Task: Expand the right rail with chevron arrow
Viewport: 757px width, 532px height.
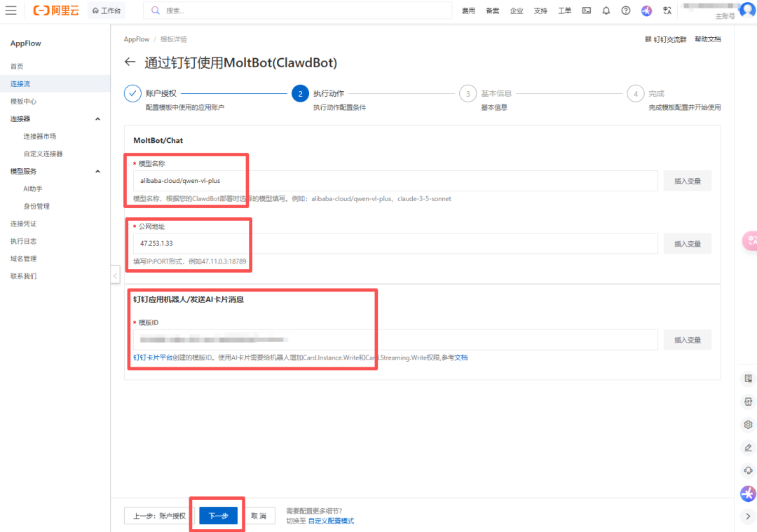Action: [x=749, y=516]
